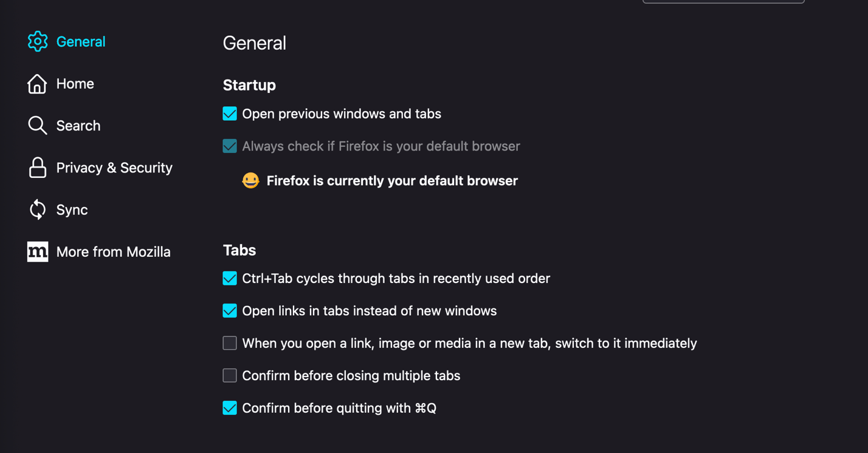The image size is (868, 453).
Task: Select the Search settings label
Action: (x=78, y=126)
